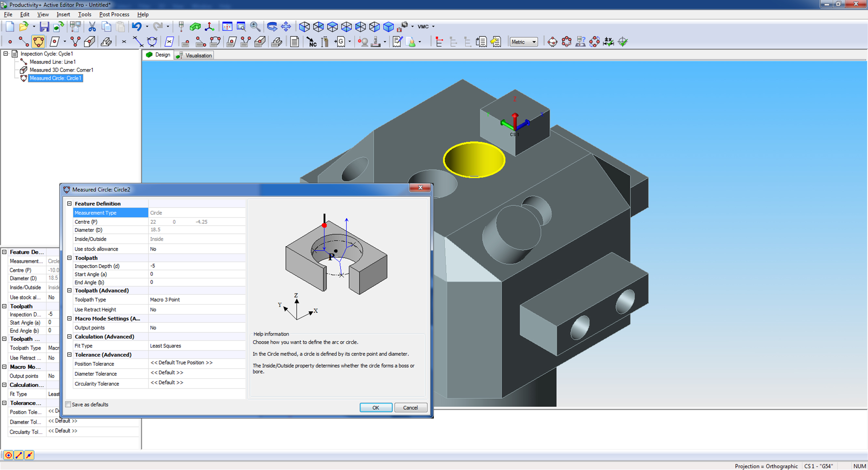
Task: Click OK in the Measured Circle dialog
Action: point(375,407)
